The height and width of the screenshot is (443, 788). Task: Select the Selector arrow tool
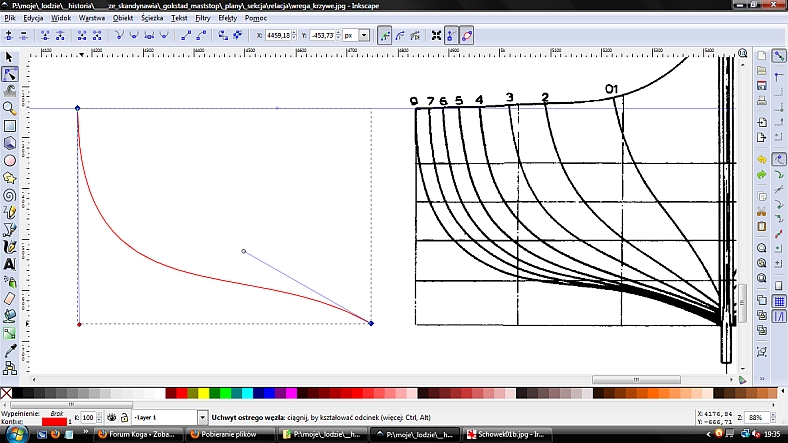point(10,57)
